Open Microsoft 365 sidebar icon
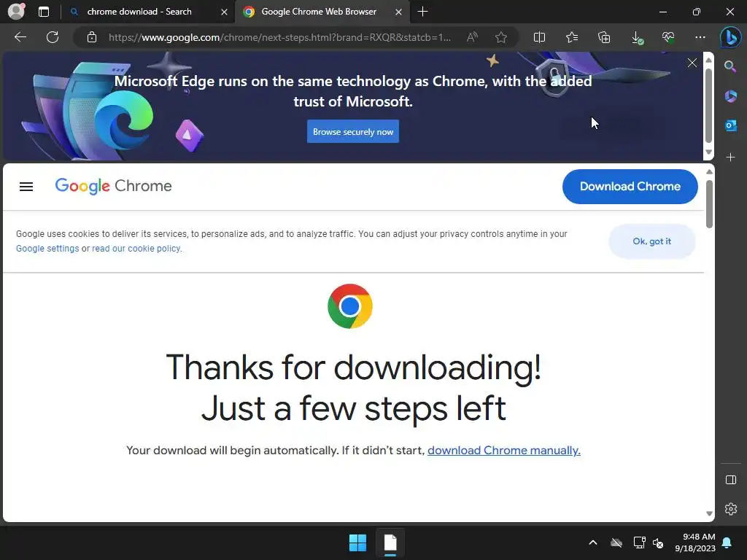 pyautogui.click(x=730, y=96)
